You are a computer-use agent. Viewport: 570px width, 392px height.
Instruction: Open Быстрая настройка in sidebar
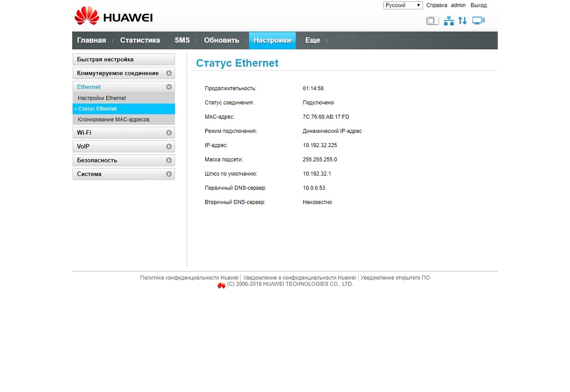pyautogui.click(x=123, y=59)
